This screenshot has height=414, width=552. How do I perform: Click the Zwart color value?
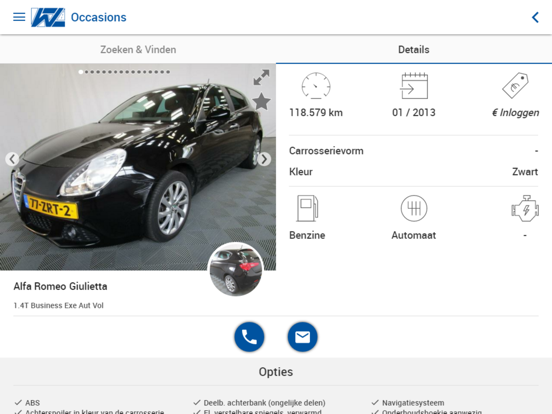pos(525,172)
